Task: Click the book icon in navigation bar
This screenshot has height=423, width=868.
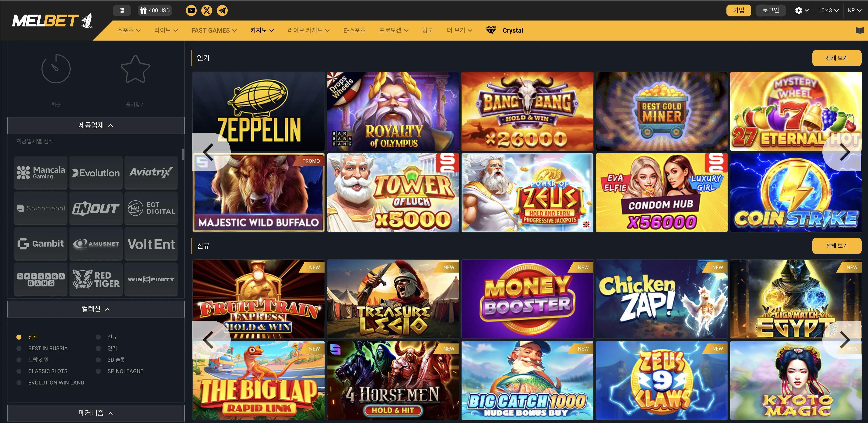Action: pyautogui.click(x=859, y=30)
